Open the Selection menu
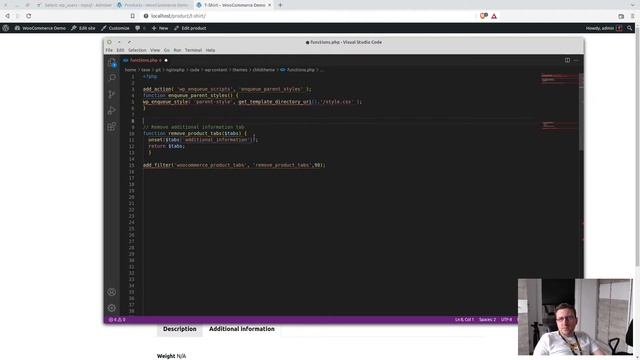Image resolution: width=640 pixels, height=360 pixels. [x=137, y=50]
